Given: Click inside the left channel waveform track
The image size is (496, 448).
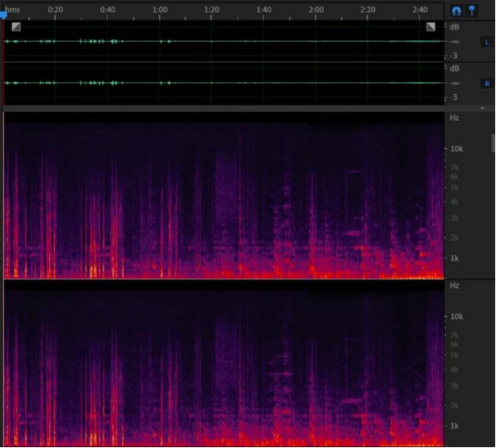Looking at the screenshot, I should pyautogui.click(x=218, y=41).
